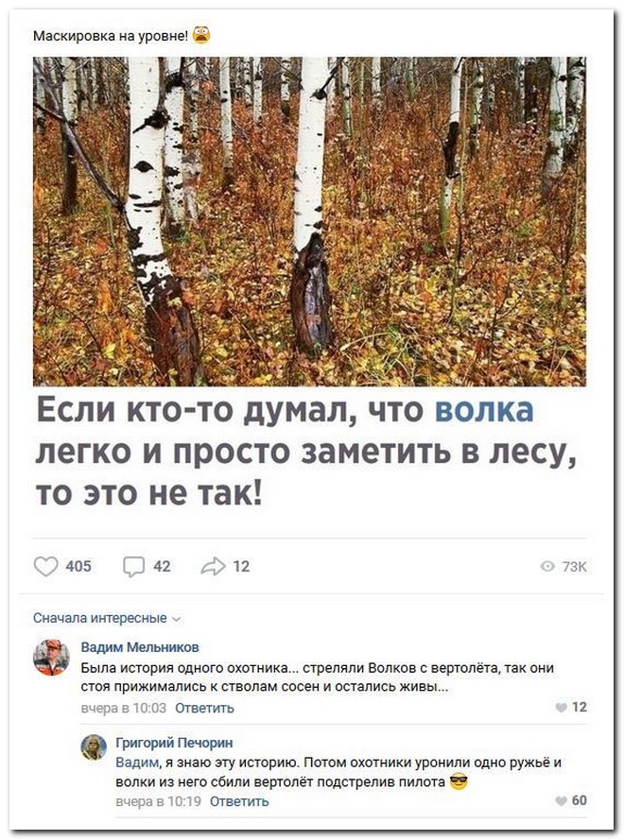Screen dimensions: 624x840
Task: Like Григорий Печорин's reply heart
Action: pyautogui.click(x=561, y=800)
